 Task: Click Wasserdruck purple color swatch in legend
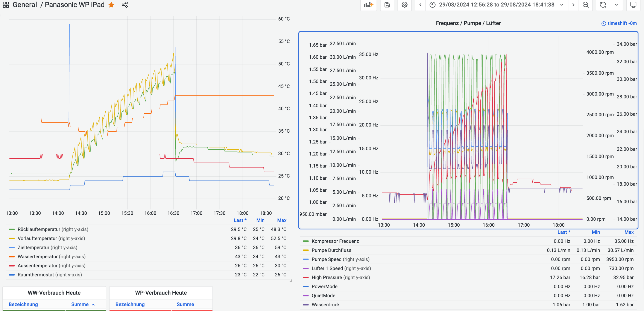coord(306,305)
